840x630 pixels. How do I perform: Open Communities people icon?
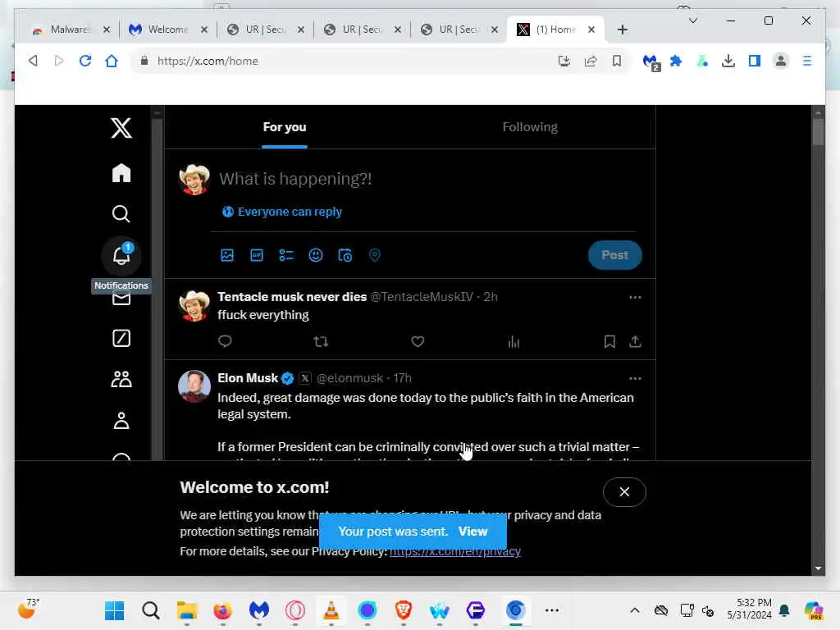(121, 379)
